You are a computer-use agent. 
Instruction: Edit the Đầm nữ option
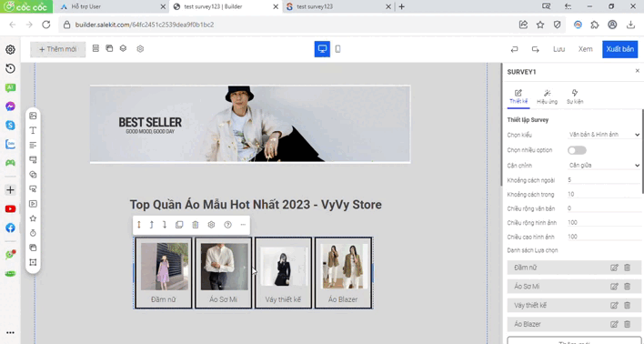click(614, 268)
